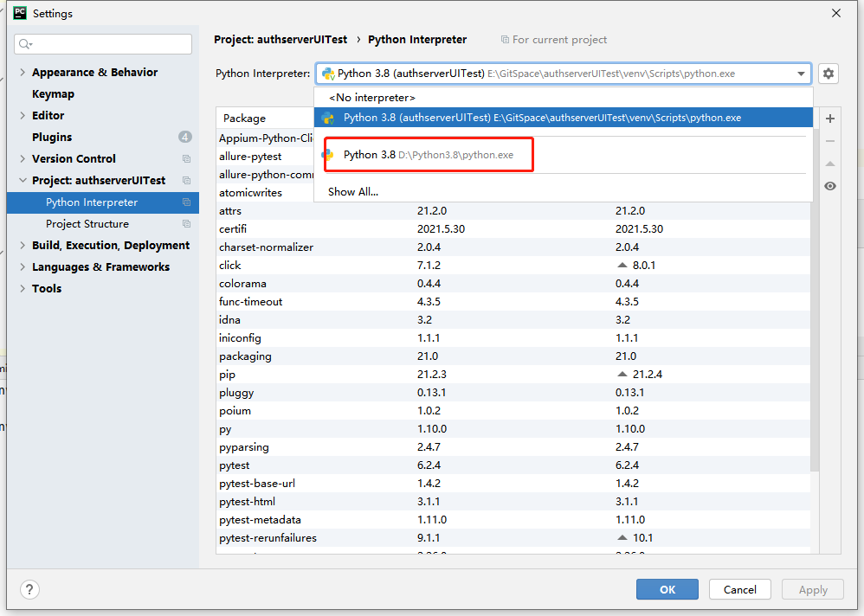Select the func-timeout package row
Image resolution: width=864 pixels, height=616 pixels.
513,301
